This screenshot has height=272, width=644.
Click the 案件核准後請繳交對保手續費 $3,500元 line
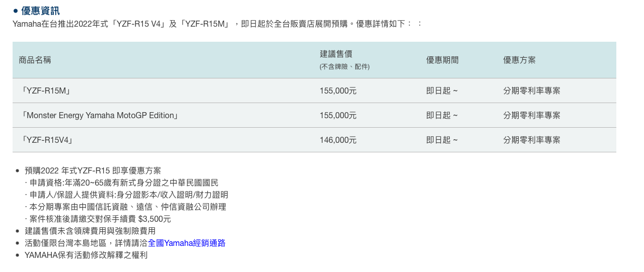click(98, 219)
